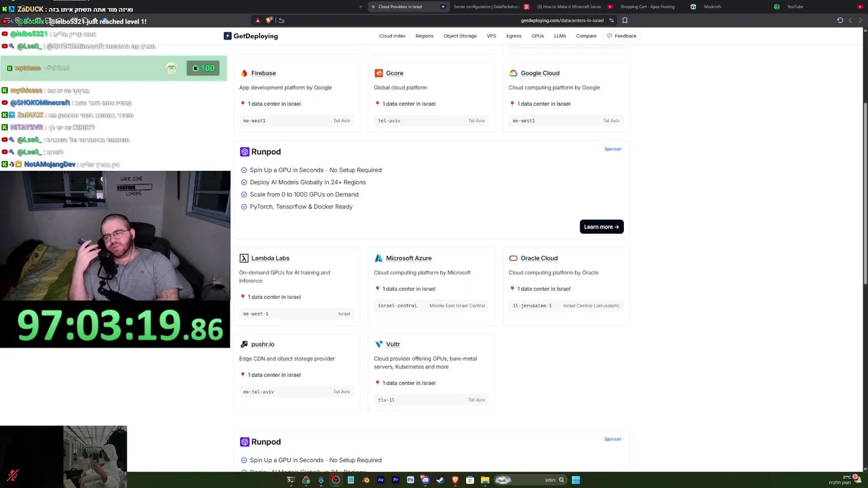The width and height of the screenshot is (868, 488).
Task: Click the Firebase flame icon
Action: [x=244, y=73]
